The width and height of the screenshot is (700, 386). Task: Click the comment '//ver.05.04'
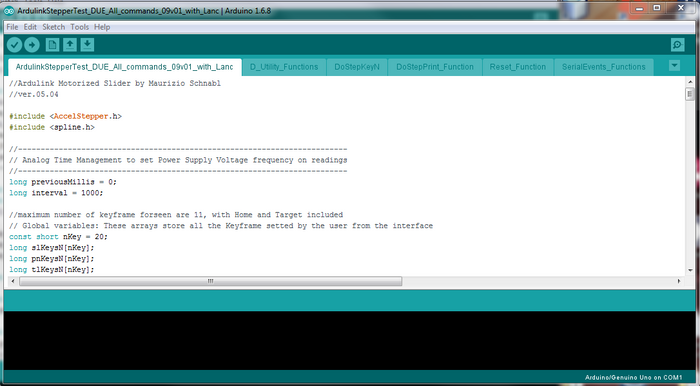click(34, 94)
